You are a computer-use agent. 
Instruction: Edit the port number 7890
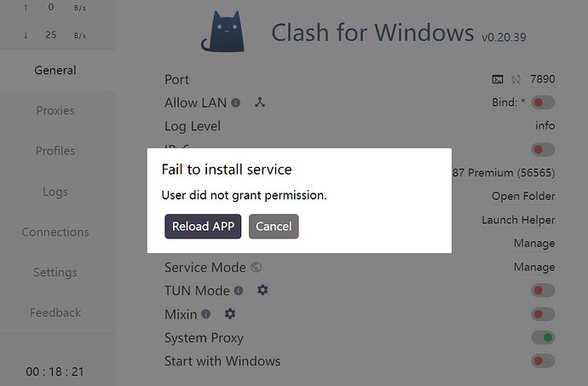[542, 79]
